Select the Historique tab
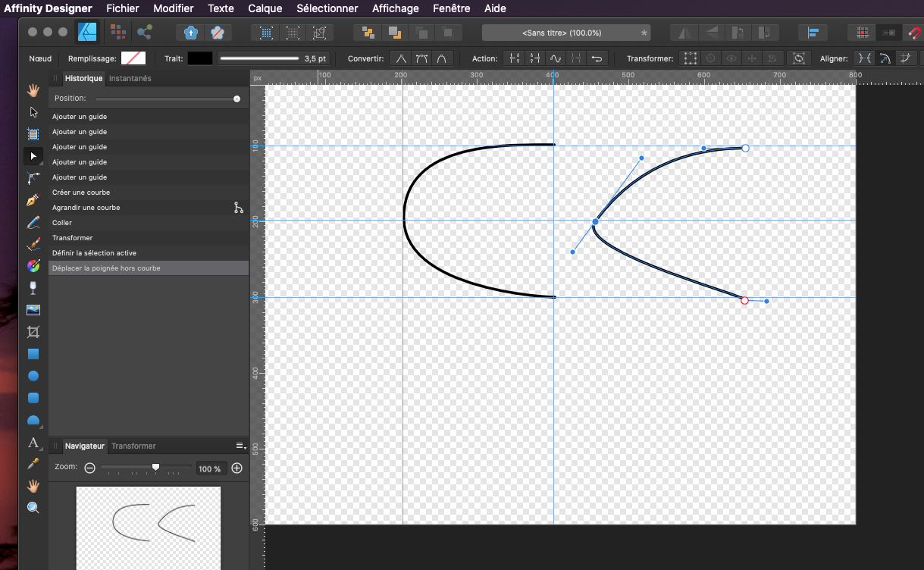924x570 pixels. point(83,78)
